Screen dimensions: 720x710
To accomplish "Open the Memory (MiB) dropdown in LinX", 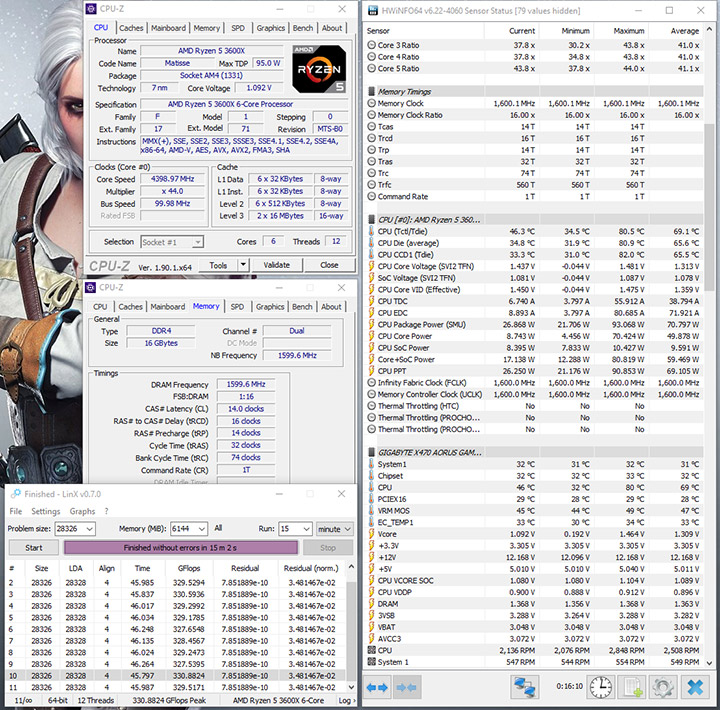I will tap(201, 528).
